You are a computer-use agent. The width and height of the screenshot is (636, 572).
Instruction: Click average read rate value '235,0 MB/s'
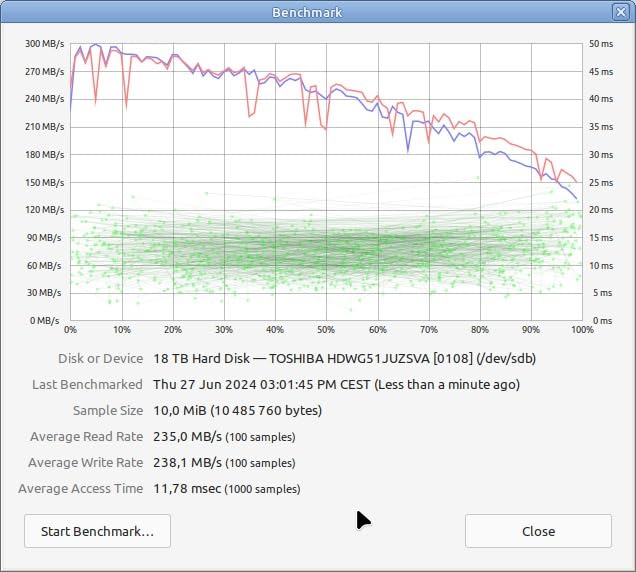point(187,437)
